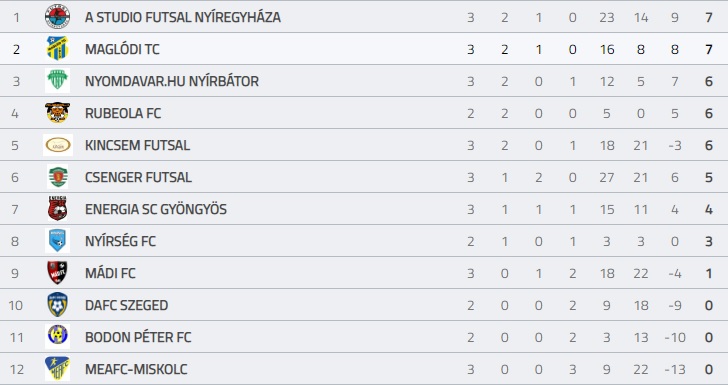Screen dimensions: 728x385
Task: Open the Bodon Péter FC round badge
Action: coord(58,336)
